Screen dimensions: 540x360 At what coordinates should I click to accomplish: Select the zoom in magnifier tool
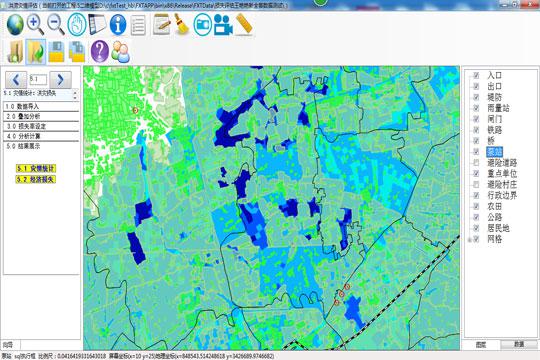[x=35, y=24]
